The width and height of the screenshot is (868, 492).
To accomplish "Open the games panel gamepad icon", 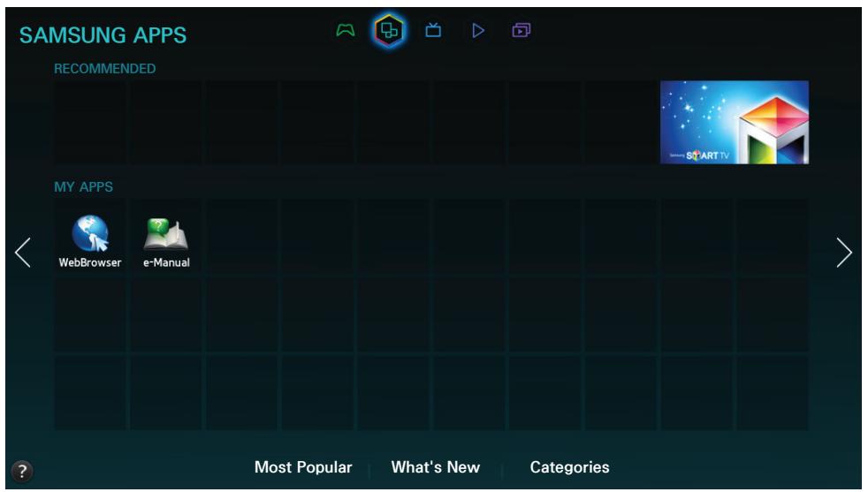I will [346, 30].
